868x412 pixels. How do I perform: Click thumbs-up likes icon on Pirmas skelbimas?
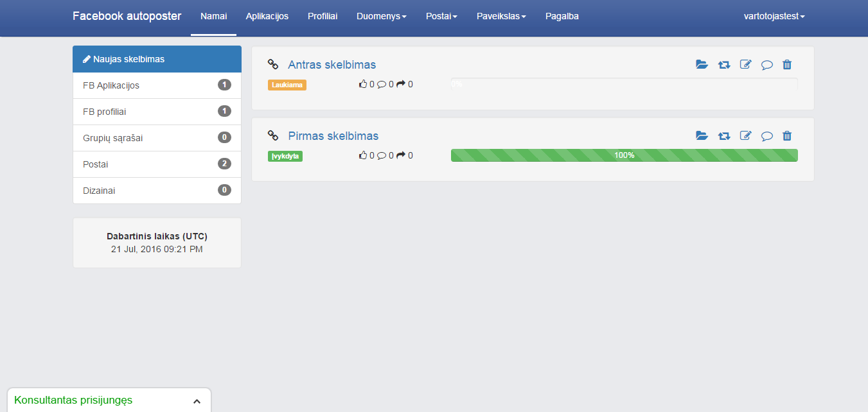point(363,155)
